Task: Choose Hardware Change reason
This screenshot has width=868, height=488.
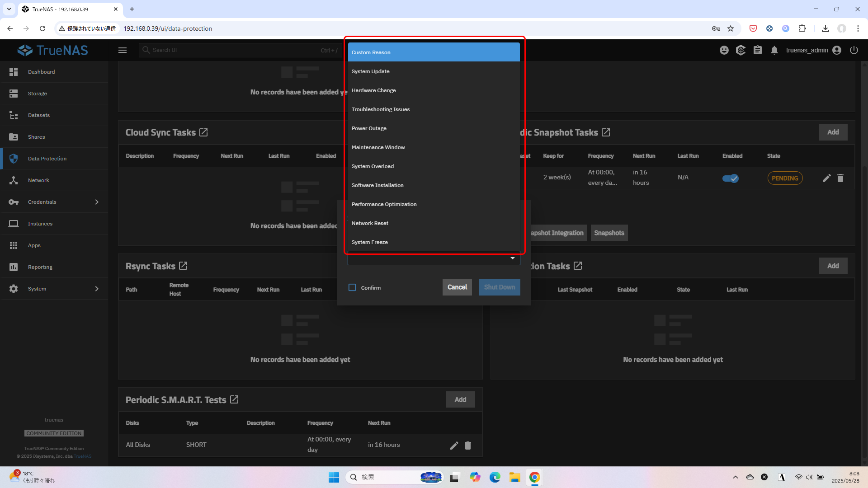Action: point(434,90)
